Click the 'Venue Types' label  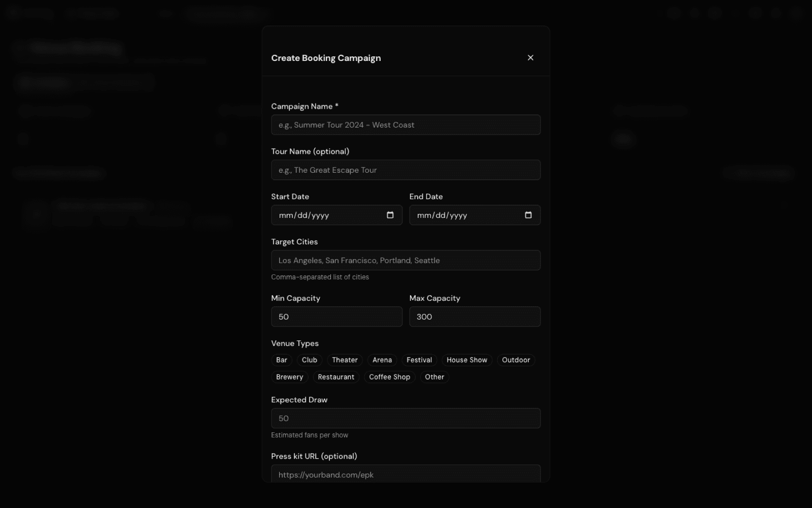click(295, 343)
